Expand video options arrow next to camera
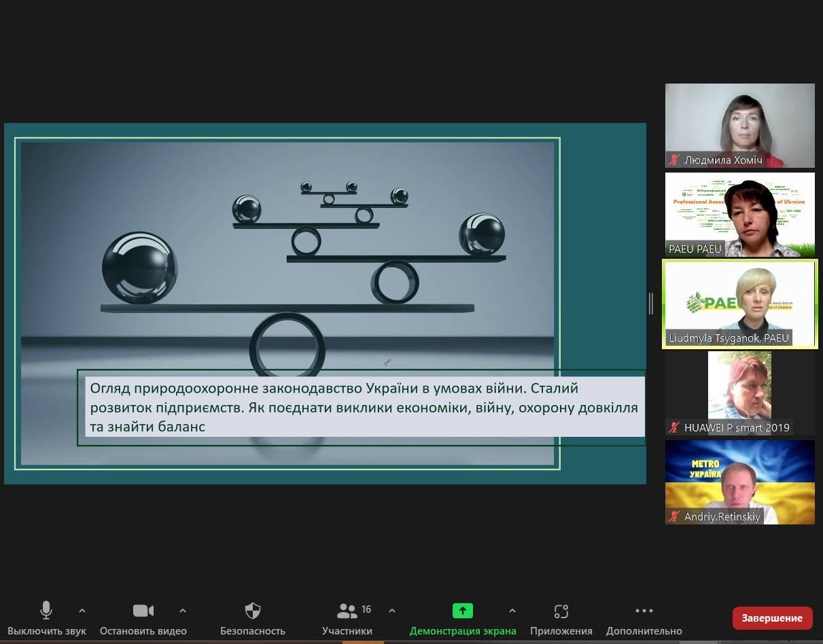 click(x=182, y=611)
